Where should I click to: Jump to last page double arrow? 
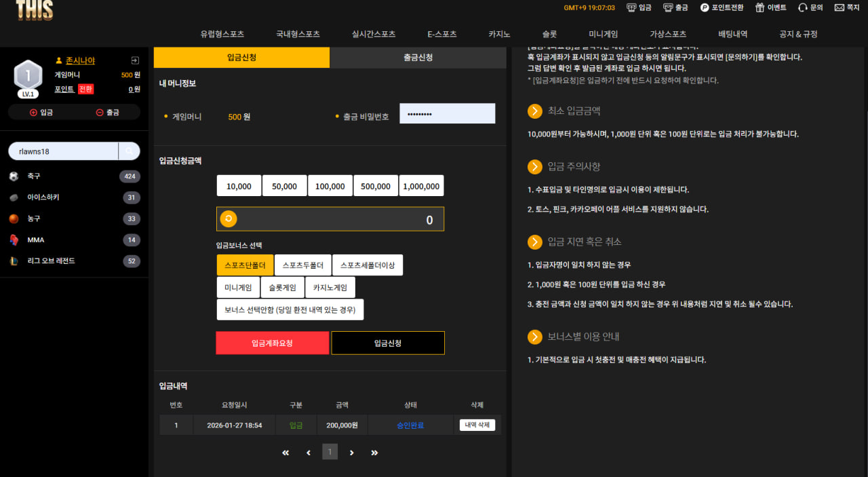[374, 453]
